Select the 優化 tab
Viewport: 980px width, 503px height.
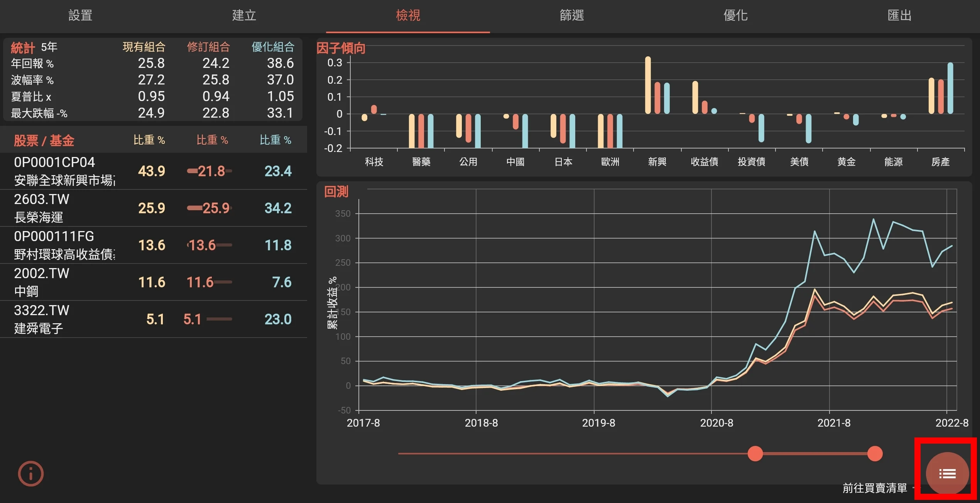click(735, 15)
